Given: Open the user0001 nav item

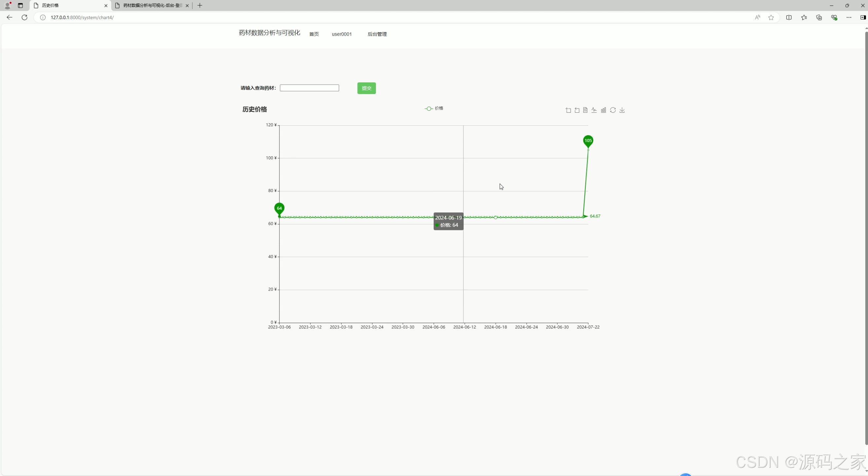Looking at the screenshot, I should click(342, 34).
